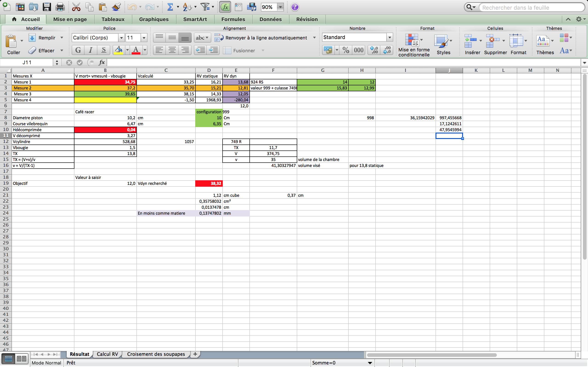Viewport: 588px width, 367px height.
Task: Click the Save floppy disk icon
Action: pyautogui.click(x=47, y=7)
